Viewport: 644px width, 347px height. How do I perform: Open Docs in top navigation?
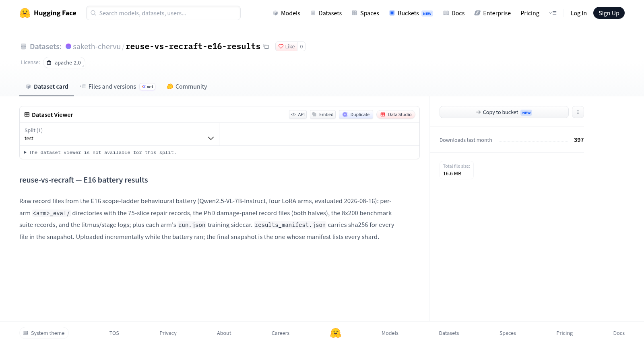click(x=454, y=13)
